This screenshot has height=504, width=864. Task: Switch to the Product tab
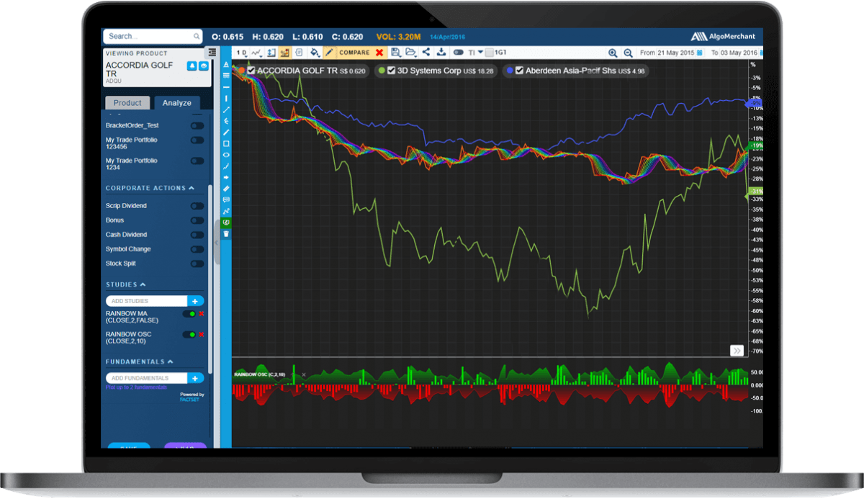[x=127, y=103]
